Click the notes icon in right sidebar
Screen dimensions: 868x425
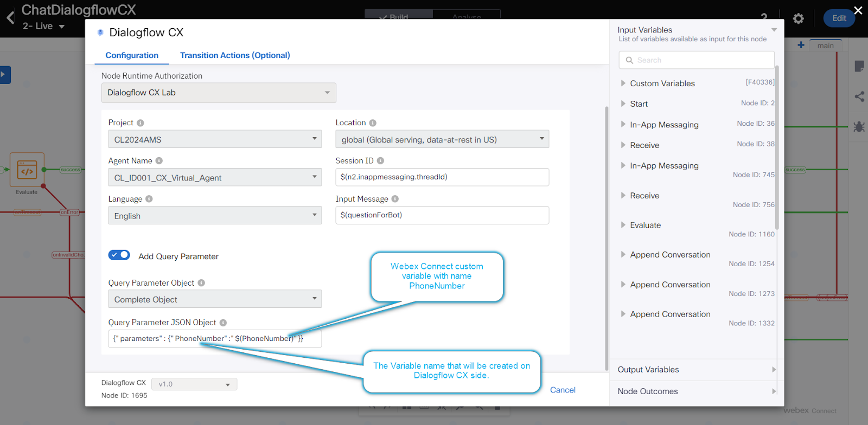point(859,66)
